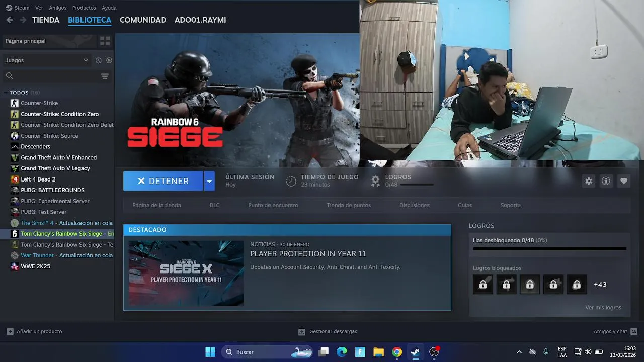Open the dropdown arrow beside DETENER
Screen dimensions: 644x362
pyautogui.click(x=209, y=181)
